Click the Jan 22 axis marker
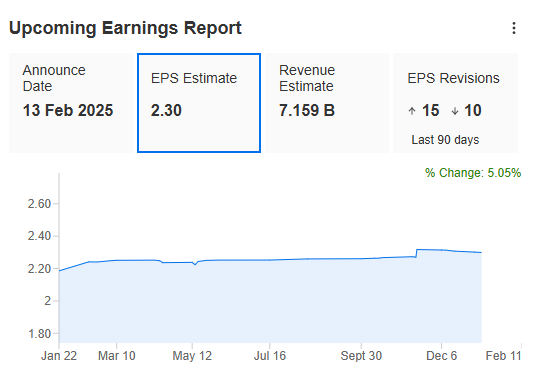533x368 pixels. pyautogui.click(x=59, y=356)
